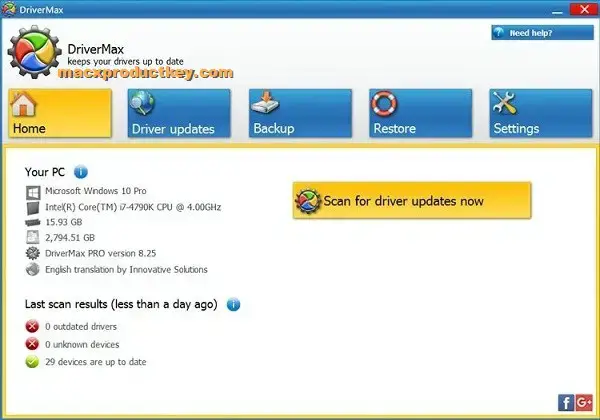Image resolution: width=600 pixels, height=420 pixels.
Task: Click the Windows logo icon beside OS name
Action: pos(33,192)
